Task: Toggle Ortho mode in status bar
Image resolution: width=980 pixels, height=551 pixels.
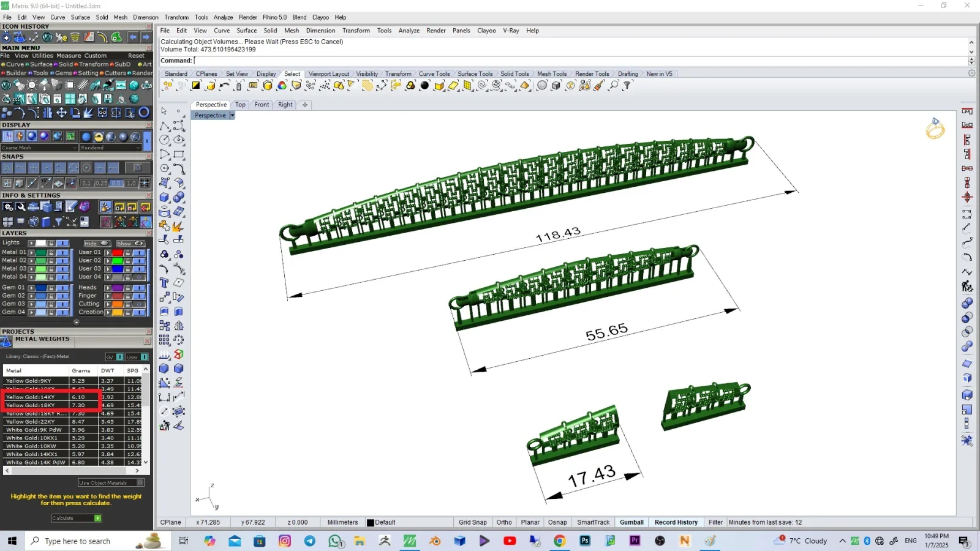Action: point(504,523)
